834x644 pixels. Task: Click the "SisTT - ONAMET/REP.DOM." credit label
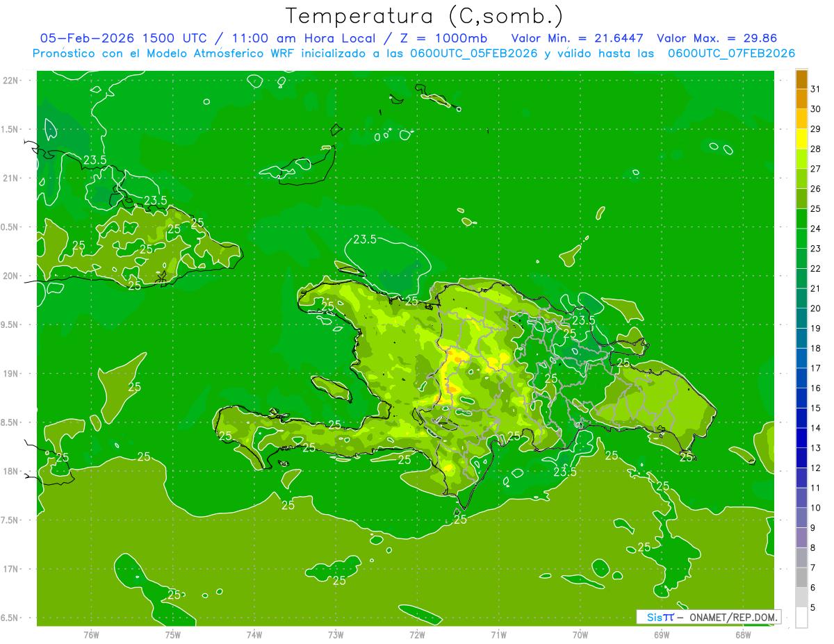click(x=708, y=617)
